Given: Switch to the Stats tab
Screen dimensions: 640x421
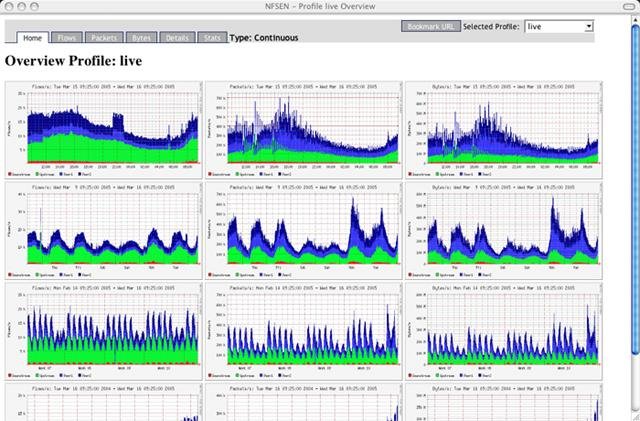Looking at the screenshot, I should click(x=211, y=38).
